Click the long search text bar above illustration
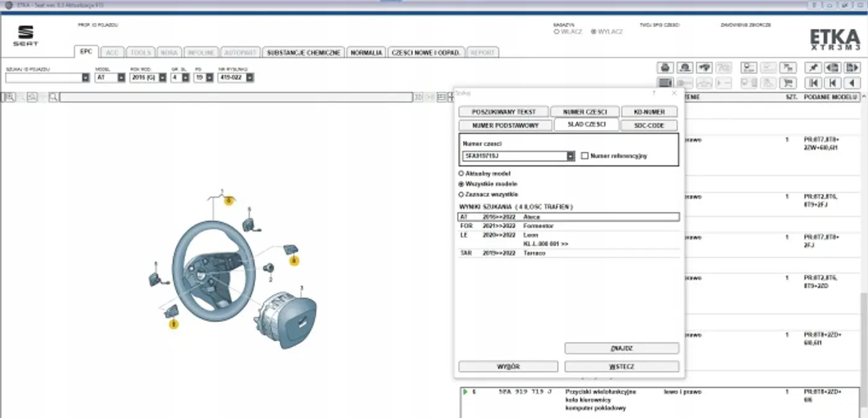Screen dimensions: 868x418 [x=236, y=97]
